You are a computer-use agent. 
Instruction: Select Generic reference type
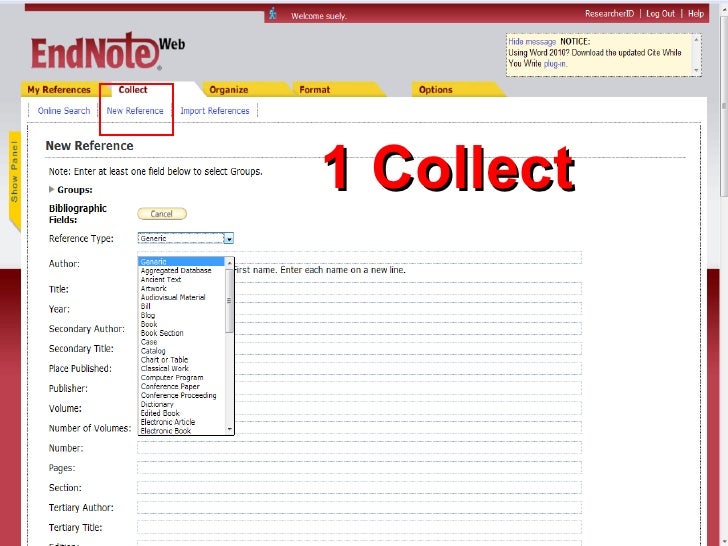coord(182,262)
